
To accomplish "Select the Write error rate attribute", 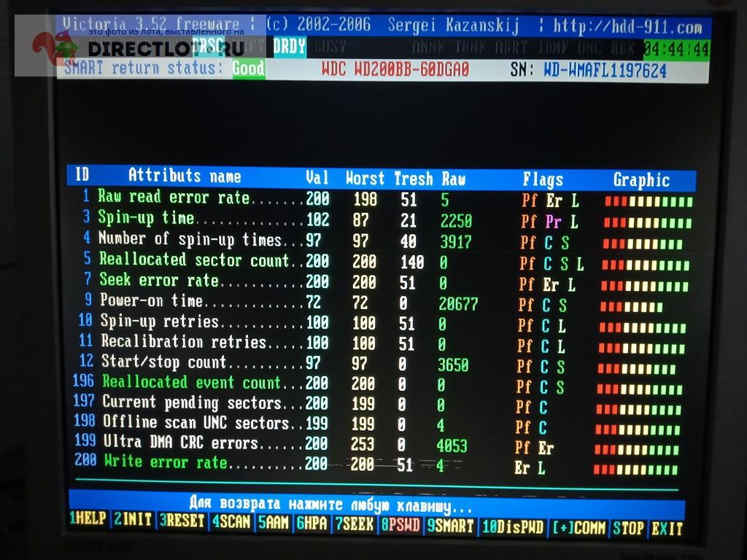I will 166,462.
